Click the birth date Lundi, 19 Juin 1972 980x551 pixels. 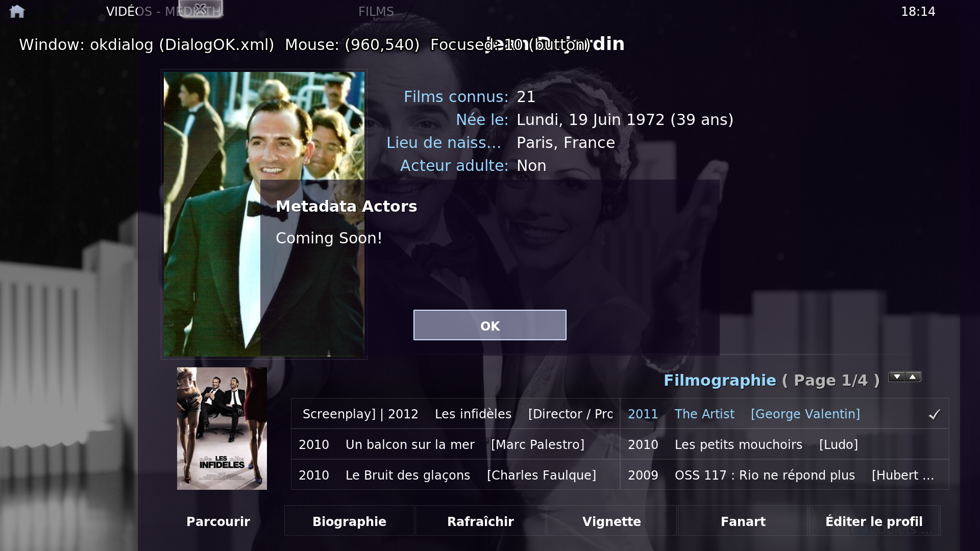(625, 120)
